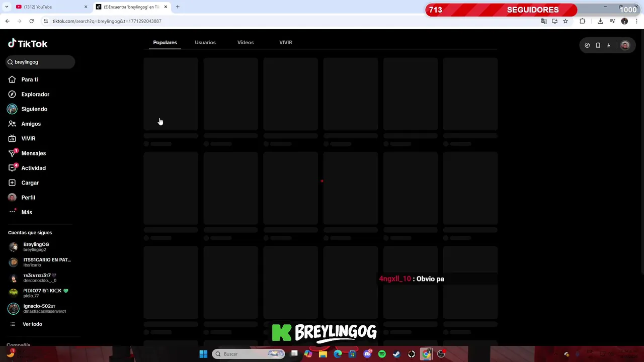Viewport: 644px width, 362px height.
Task: Switch to the VIVIR results tab
Action: pos(286,42)
